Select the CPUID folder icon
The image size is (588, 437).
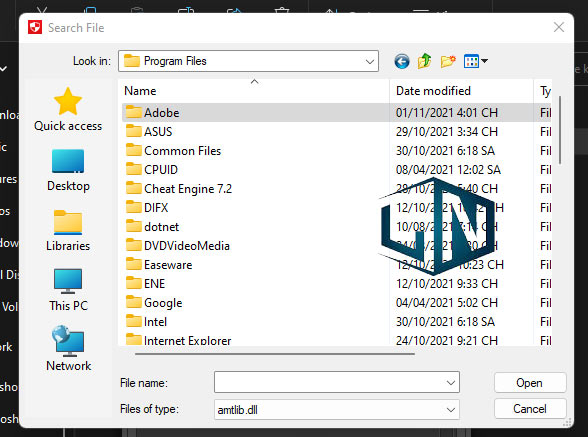[x=134, y=169]
